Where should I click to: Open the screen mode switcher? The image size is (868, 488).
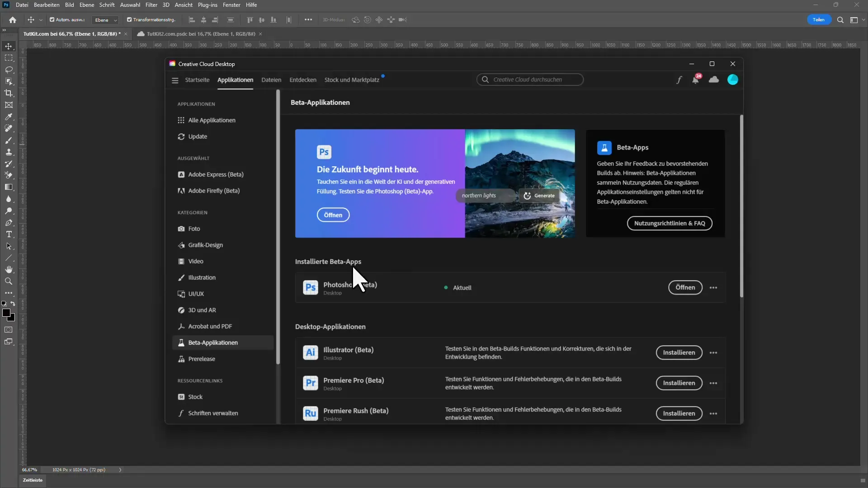pos(9,342)
